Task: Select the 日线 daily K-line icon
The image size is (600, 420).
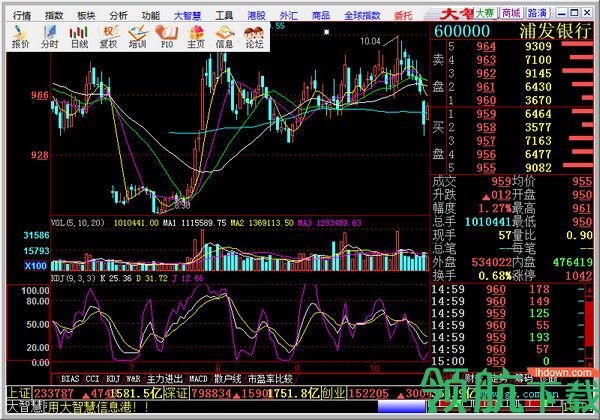Action: [79, 37]
